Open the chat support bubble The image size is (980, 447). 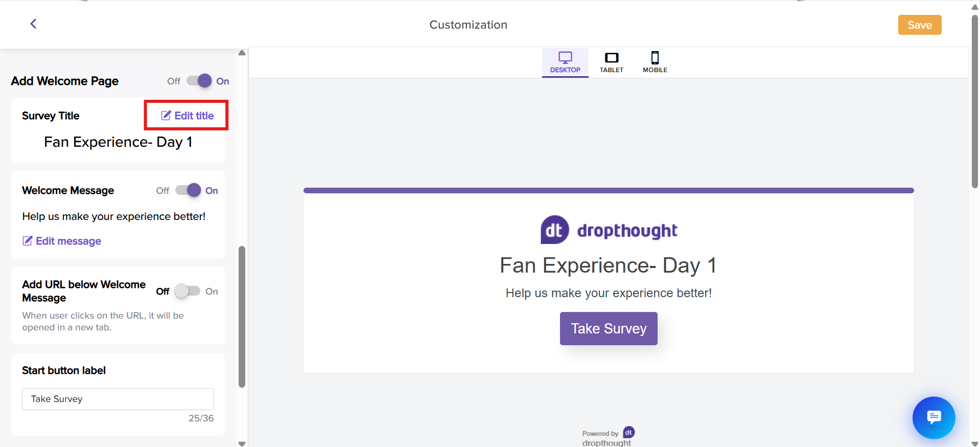[x=934, y=417]
